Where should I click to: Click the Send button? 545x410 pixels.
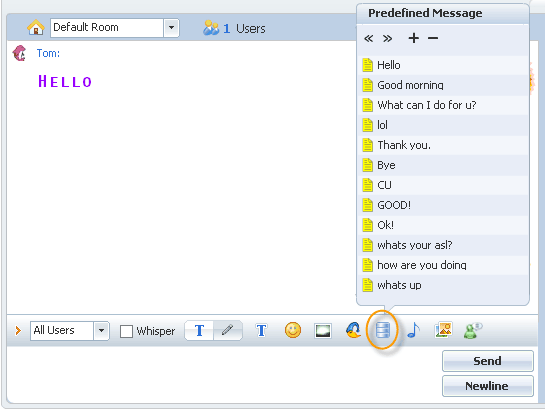(487, 361)
